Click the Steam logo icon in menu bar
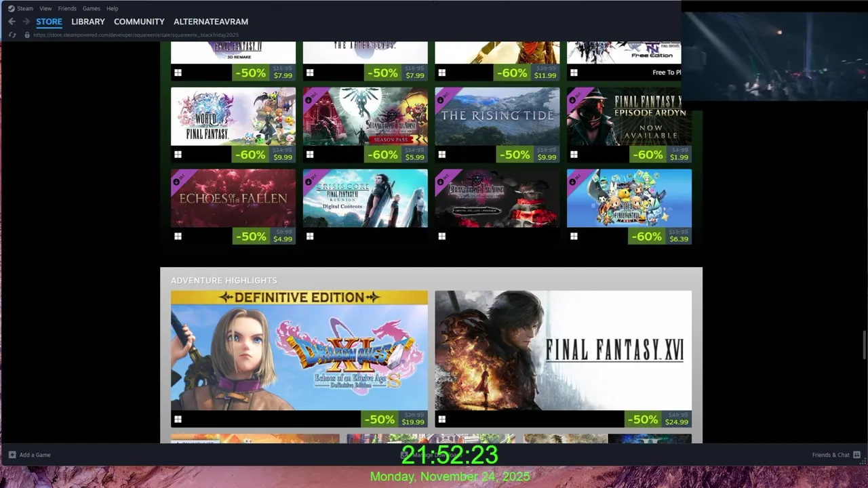 click(x=11, y=9)
